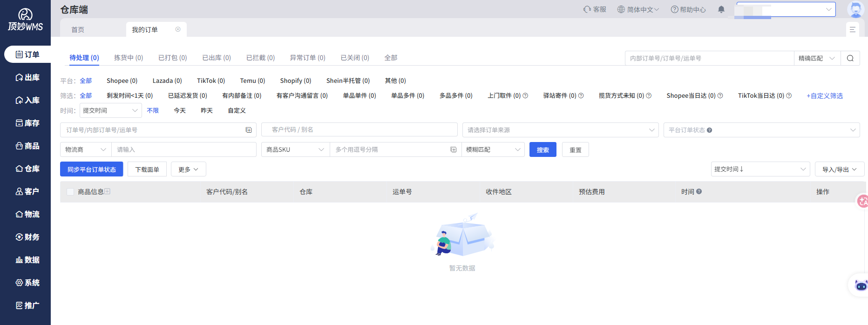Open the 导入/导出 dropdown
868x325 pixels.
[840, 169]
